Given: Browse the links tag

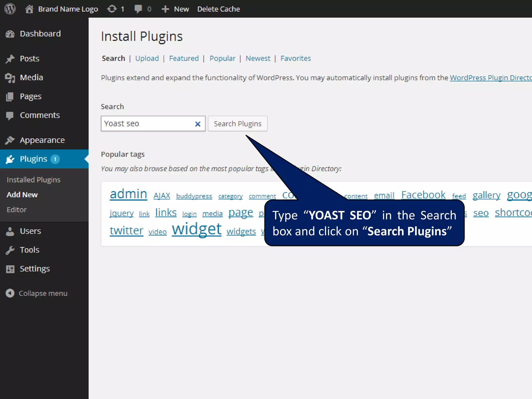Looking at the screenshot, I should point(166,212).
